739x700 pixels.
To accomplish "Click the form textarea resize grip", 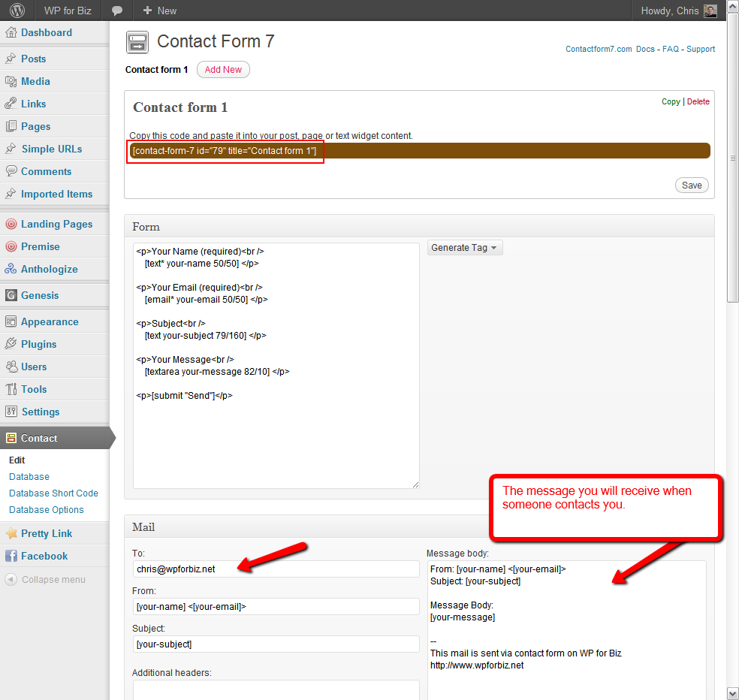I will point(415,484).
